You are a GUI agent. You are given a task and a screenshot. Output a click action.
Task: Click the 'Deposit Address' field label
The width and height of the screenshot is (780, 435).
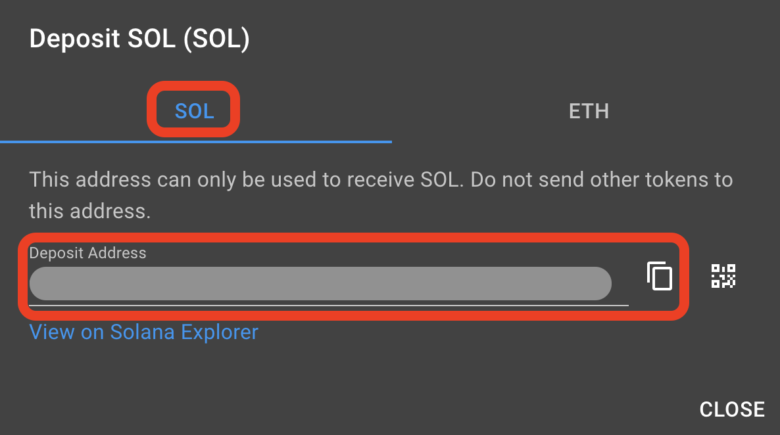[x=88, y=253]
